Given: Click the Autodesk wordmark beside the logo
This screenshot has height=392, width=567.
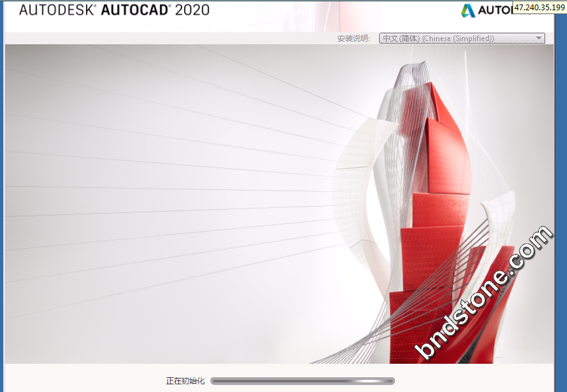Looking at the screenshot, I should (495, 10).
